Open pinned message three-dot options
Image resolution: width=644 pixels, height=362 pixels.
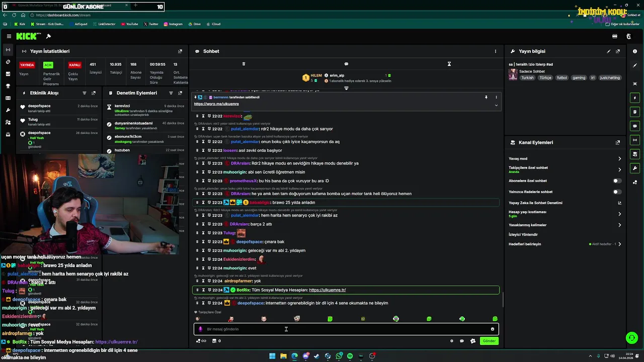tap(496, 97)
